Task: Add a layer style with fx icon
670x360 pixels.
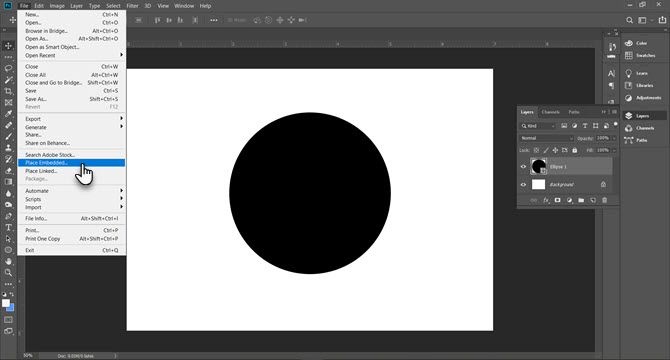Action: [546, 200]
